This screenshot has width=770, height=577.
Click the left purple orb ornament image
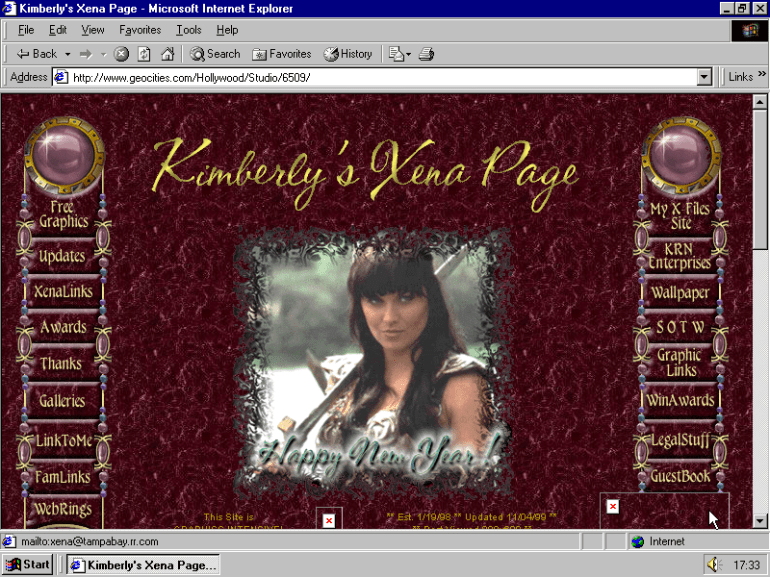click(64, 155)
